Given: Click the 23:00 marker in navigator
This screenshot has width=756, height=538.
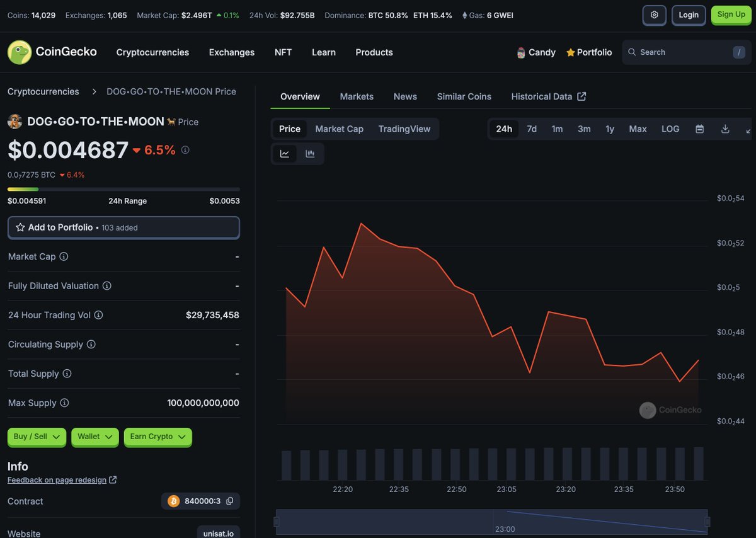Looking at the screenshot, I should (x=505, y=529).
